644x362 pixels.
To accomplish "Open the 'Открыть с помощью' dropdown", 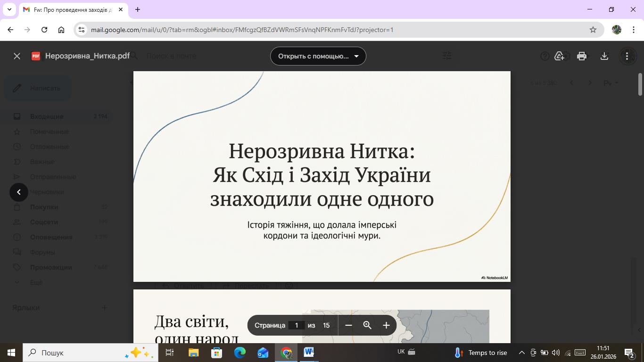I will pyautogui.click(x=318, y=56).
